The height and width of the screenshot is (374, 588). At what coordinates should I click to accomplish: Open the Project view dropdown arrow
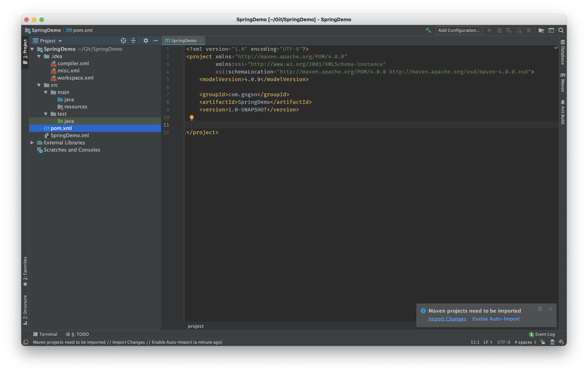pos(60,41)
